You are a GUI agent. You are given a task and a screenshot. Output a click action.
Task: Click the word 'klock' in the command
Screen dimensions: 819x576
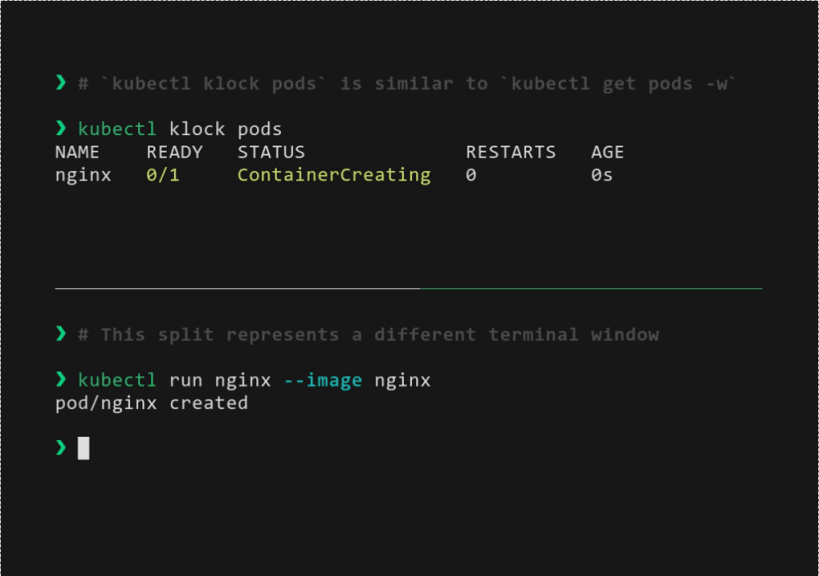197,129
